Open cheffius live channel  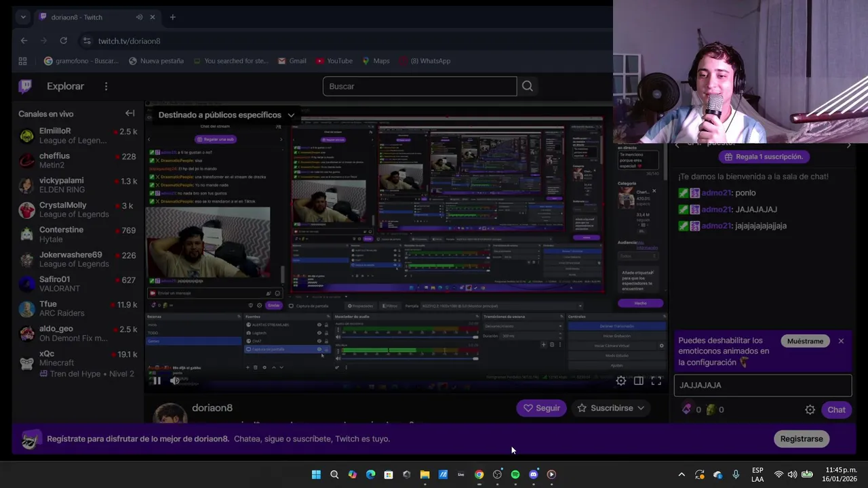point(78,161)
